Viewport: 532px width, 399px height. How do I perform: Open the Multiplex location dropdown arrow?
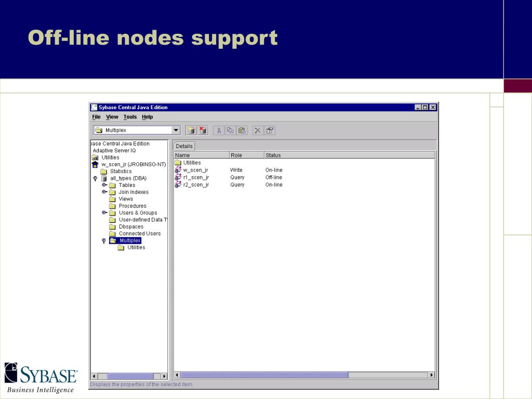coord(176,130)
